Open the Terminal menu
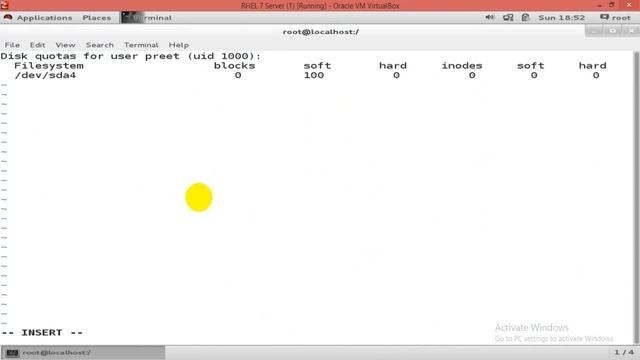640x360 pixels. click(141, 45)
